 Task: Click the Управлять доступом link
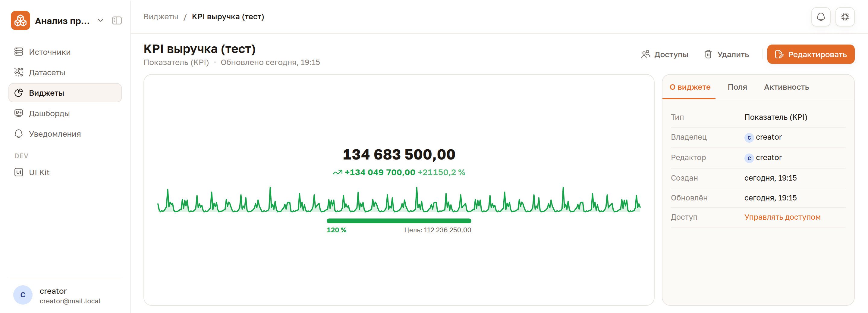click(782, 217)
